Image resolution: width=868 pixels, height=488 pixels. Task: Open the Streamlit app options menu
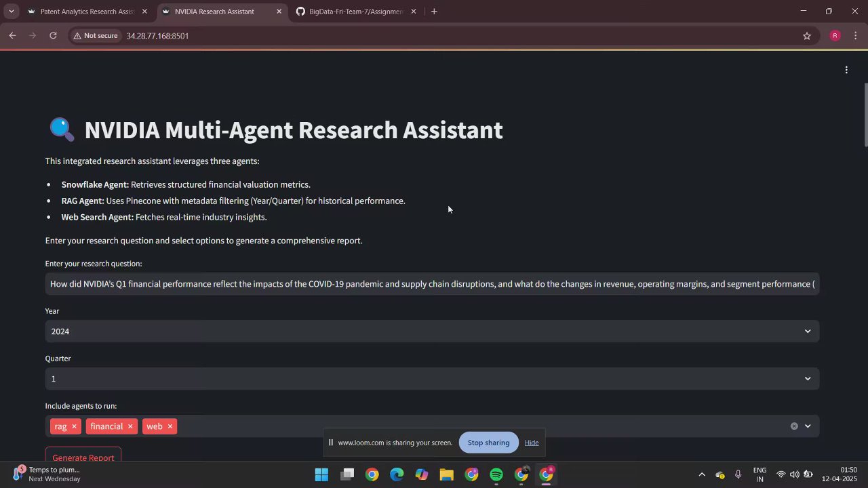[846, 70]
